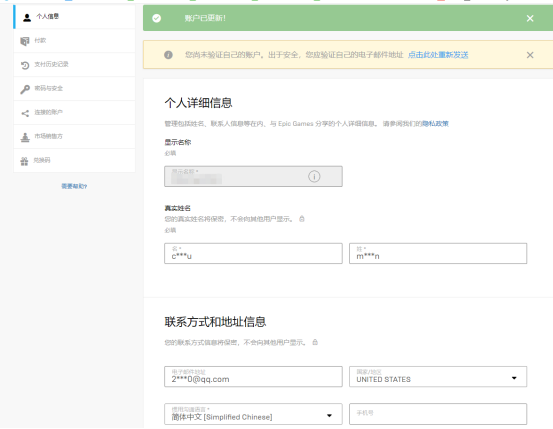Screen dimensions: 553x429
Task: Click 点击此处重新发送 resend verification link
Action: click(438, 55)
